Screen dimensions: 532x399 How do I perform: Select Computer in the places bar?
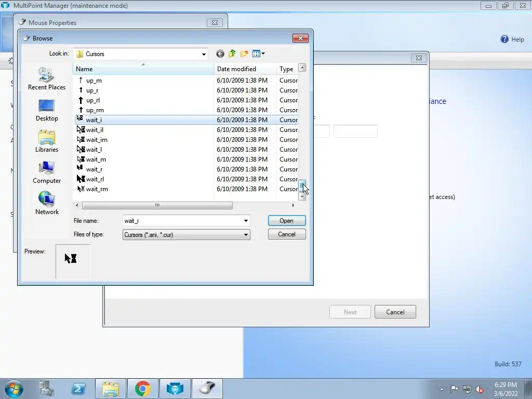coord(47,172)
